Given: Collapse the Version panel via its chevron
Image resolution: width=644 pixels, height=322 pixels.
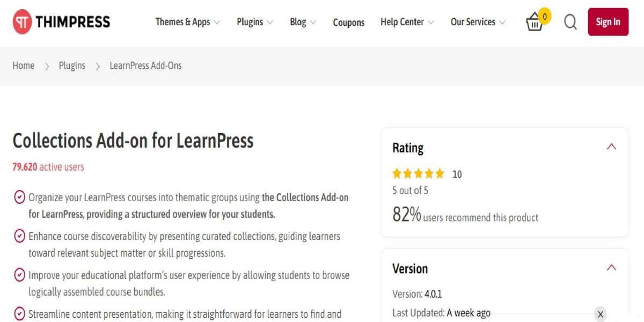Looking at the screenshot, I should click(611, 267).
